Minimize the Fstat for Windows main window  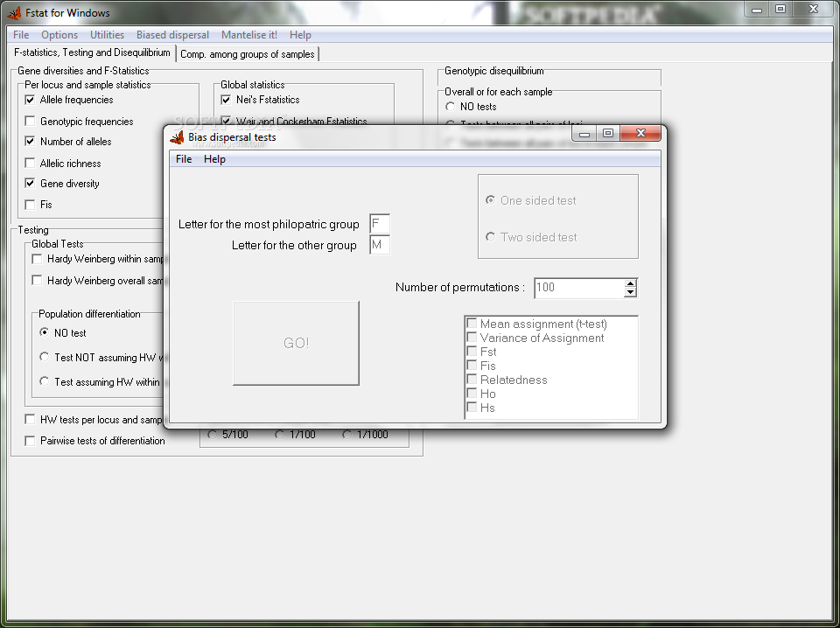pyautogui.click(x=756, y=10)
